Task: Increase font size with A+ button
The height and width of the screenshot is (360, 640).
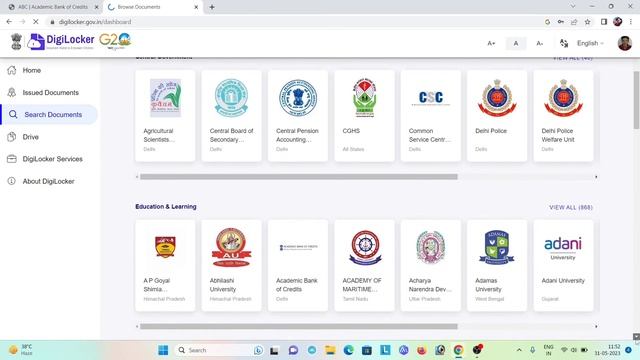Action: coord(491,43)
